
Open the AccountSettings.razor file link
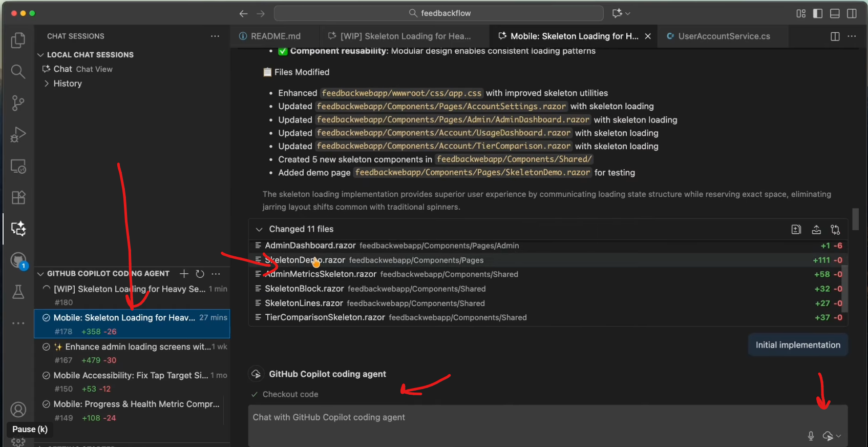(x=441, y=107)
